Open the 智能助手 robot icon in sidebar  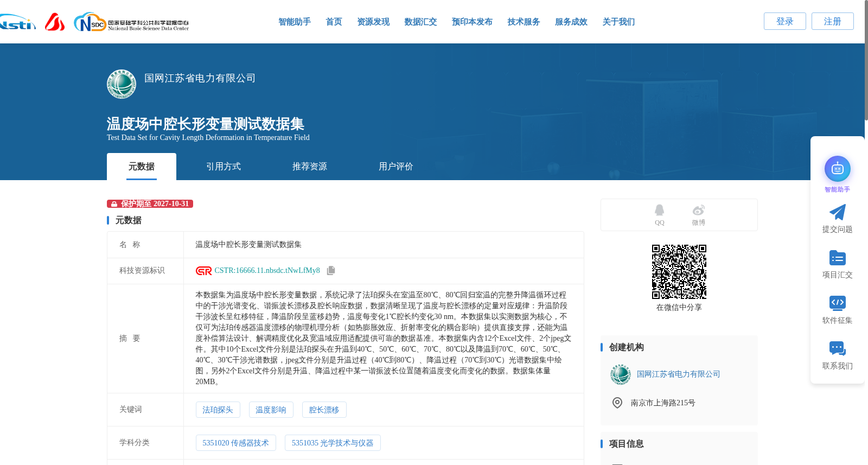click(837, 169)
